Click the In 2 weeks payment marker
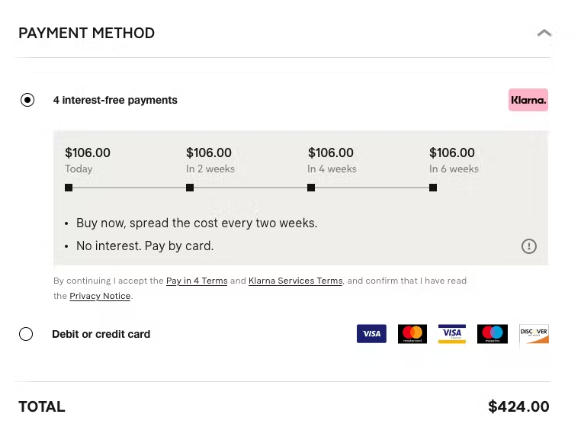580x439 pixels. [x=190, y=188]
